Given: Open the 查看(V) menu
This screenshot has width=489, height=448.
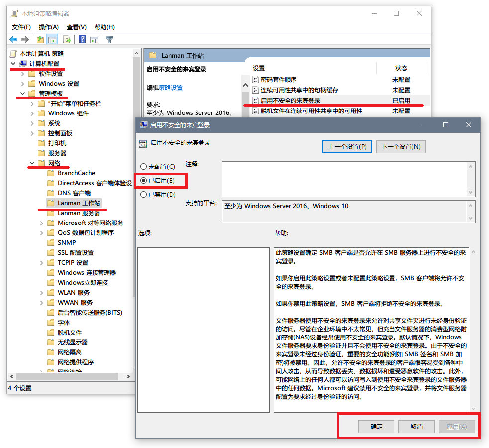Looking at the screenshot, I should (76, 27).
